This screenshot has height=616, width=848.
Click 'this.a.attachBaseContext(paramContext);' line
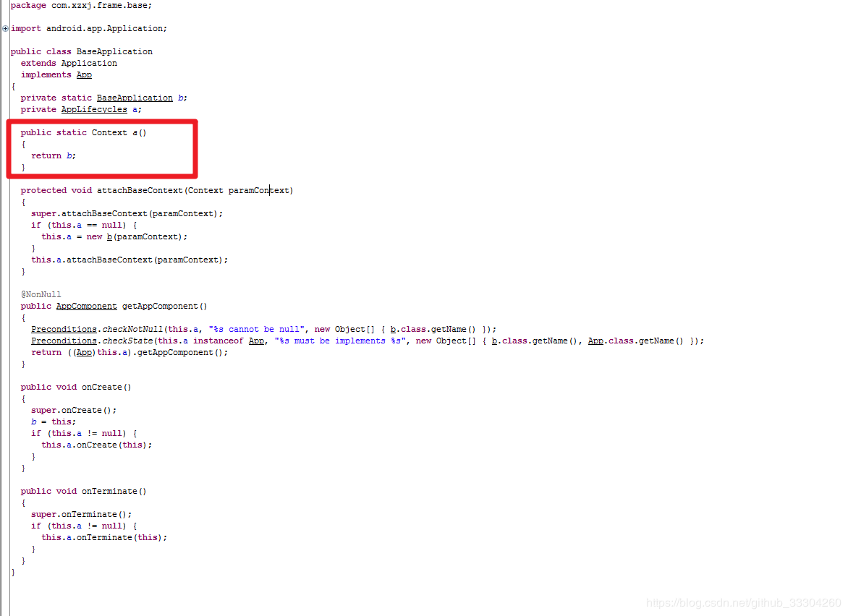tap(130, 260)
